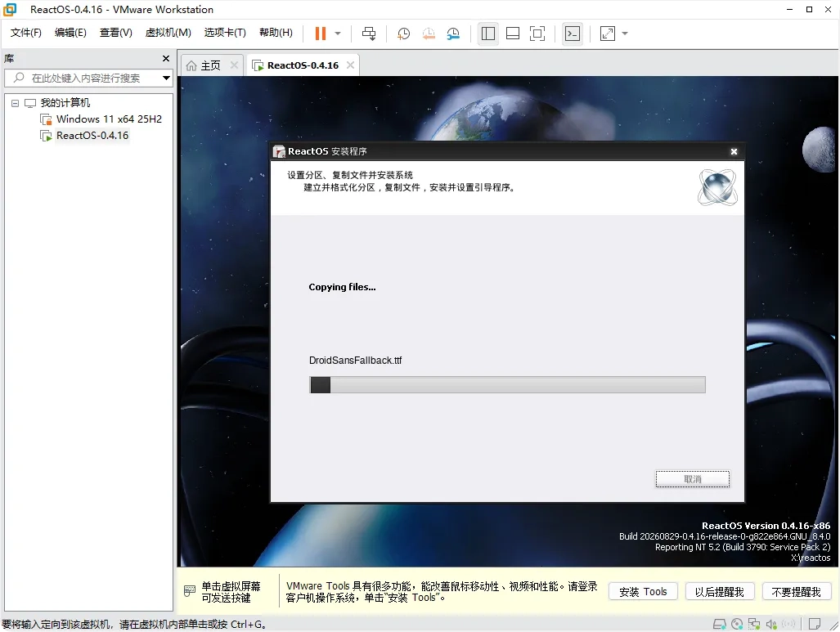Click the Copying files... label
Image resolution: width=840 pixels, height=632 pixels.
click(x=342, y=287)
